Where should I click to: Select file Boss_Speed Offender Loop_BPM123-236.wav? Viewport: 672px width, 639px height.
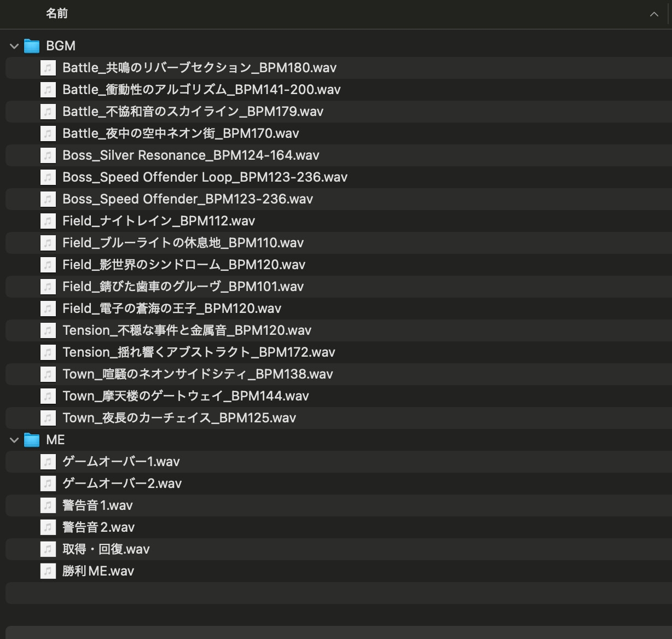pyautogui.click(x=205, y=177)
